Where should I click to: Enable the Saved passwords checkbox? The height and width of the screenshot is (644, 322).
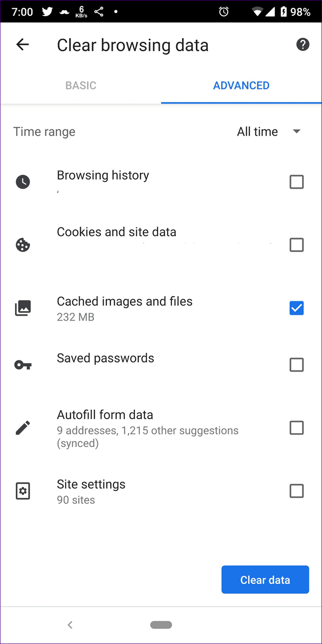[x=297, y=365]
